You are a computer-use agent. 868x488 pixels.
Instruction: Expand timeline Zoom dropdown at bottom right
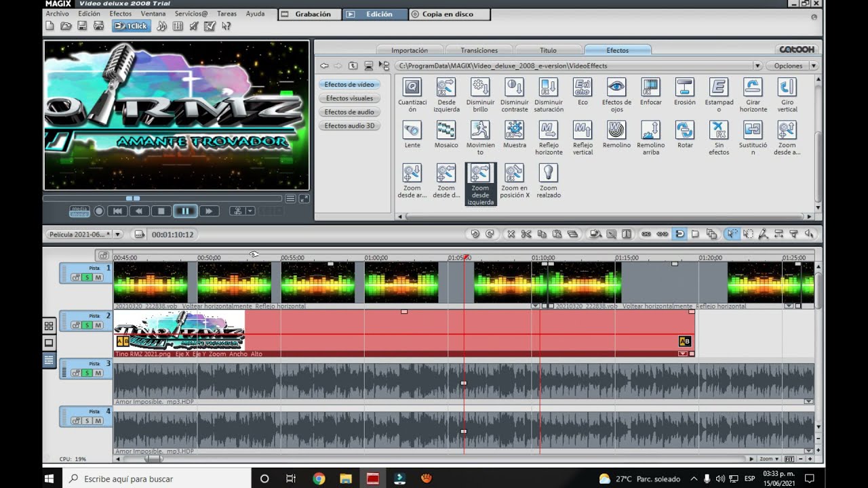[x=769, y=459]
